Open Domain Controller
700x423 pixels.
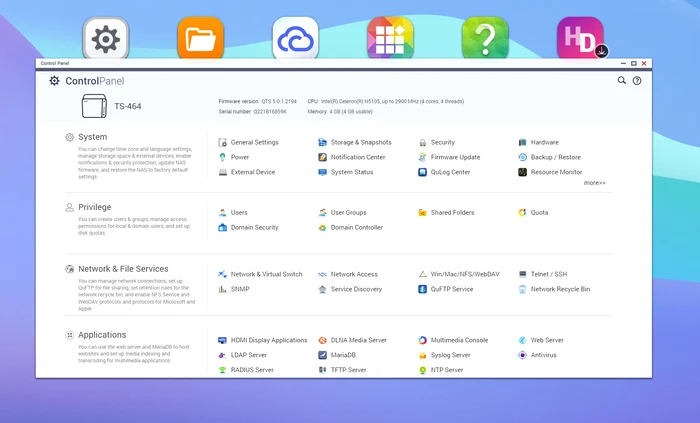coord(350,227)
